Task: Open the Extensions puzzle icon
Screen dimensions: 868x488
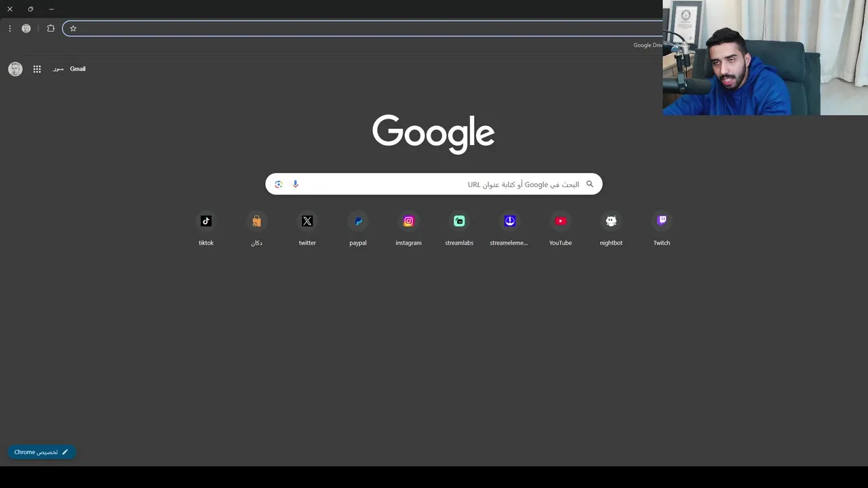Action: (51, 28)
